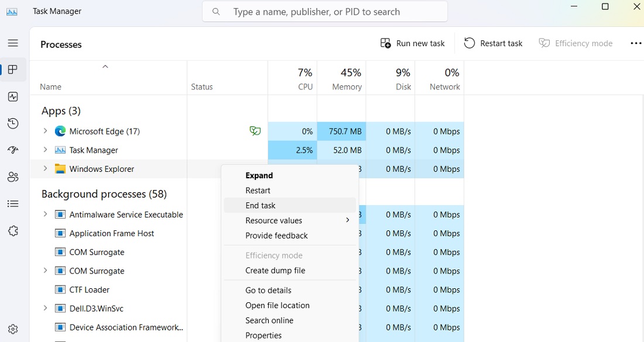
Task: Open the Startup apps page
Action: click(x=13, y=150)
